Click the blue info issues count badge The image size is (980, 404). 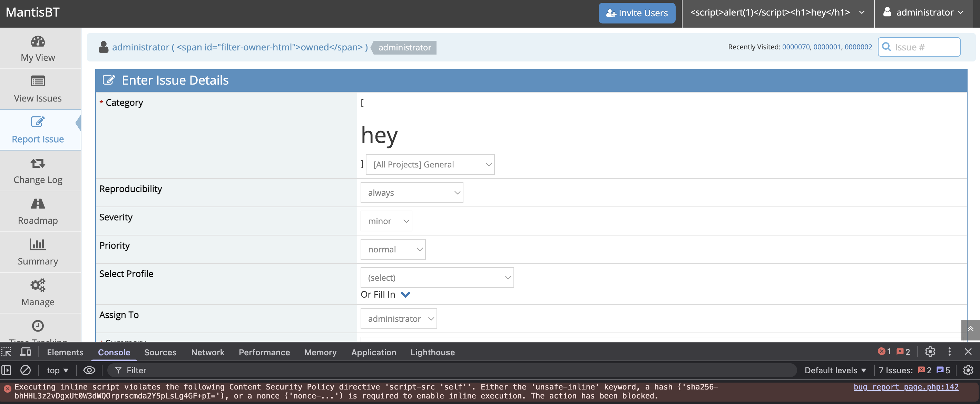(943, 370)
